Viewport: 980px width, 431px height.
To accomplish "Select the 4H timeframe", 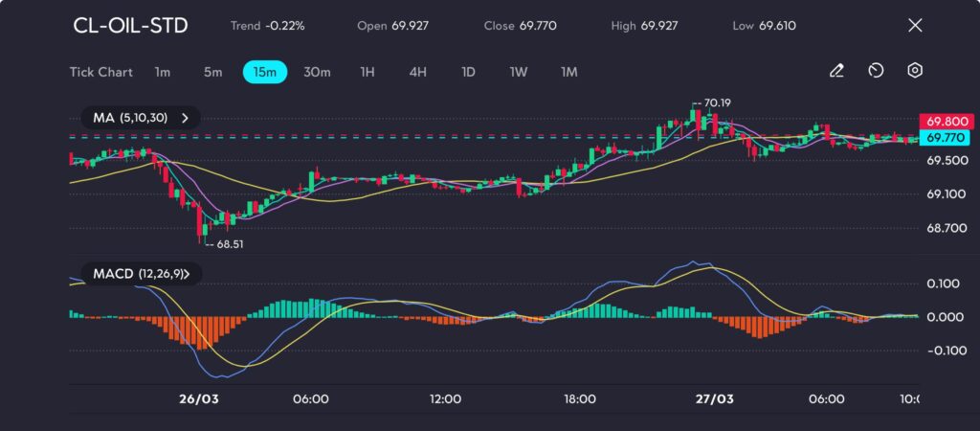I will [417, 72].
